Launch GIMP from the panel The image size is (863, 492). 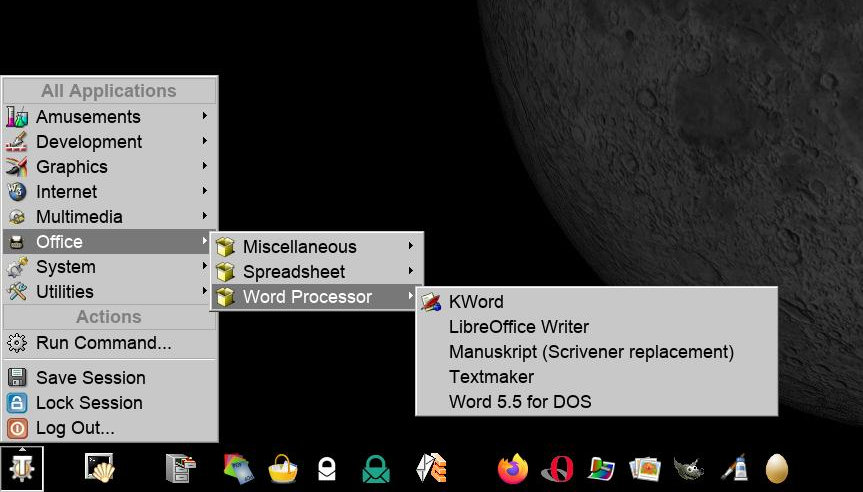tap(689, 469)
